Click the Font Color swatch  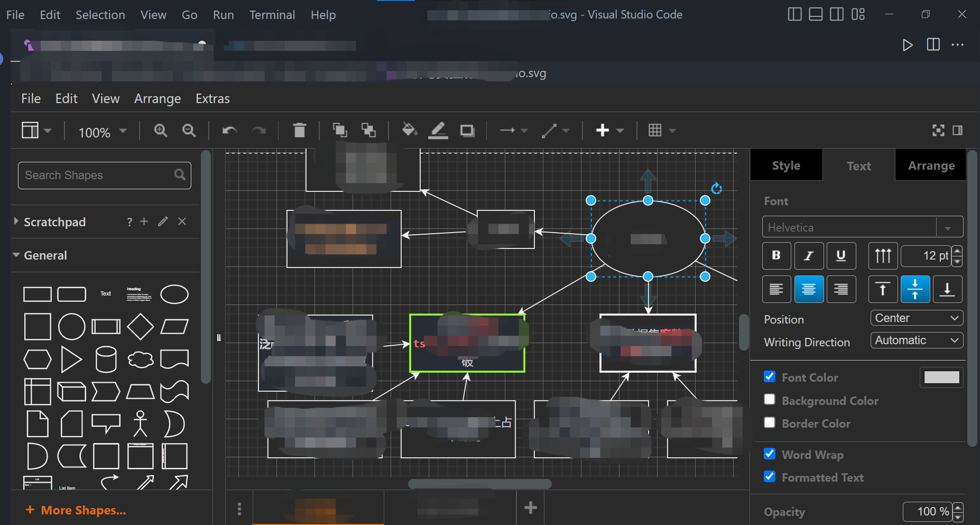click(941, 377)
